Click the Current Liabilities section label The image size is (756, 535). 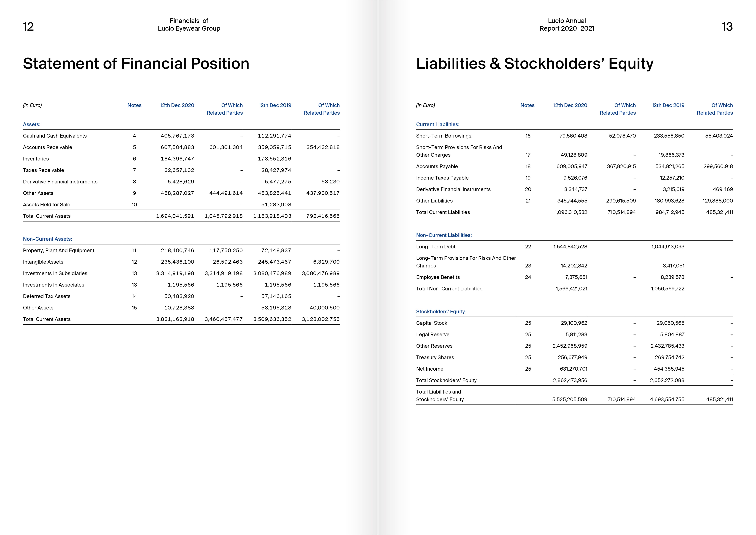click(x=438, y=124)
